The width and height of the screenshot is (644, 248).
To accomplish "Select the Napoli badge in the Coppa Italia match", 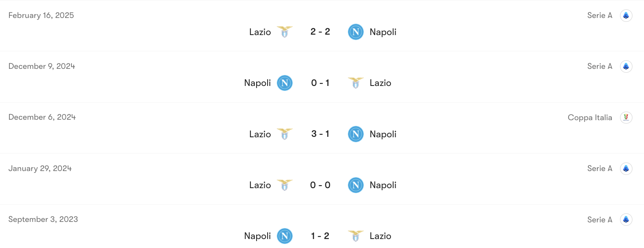I will [x=355, y=134].
